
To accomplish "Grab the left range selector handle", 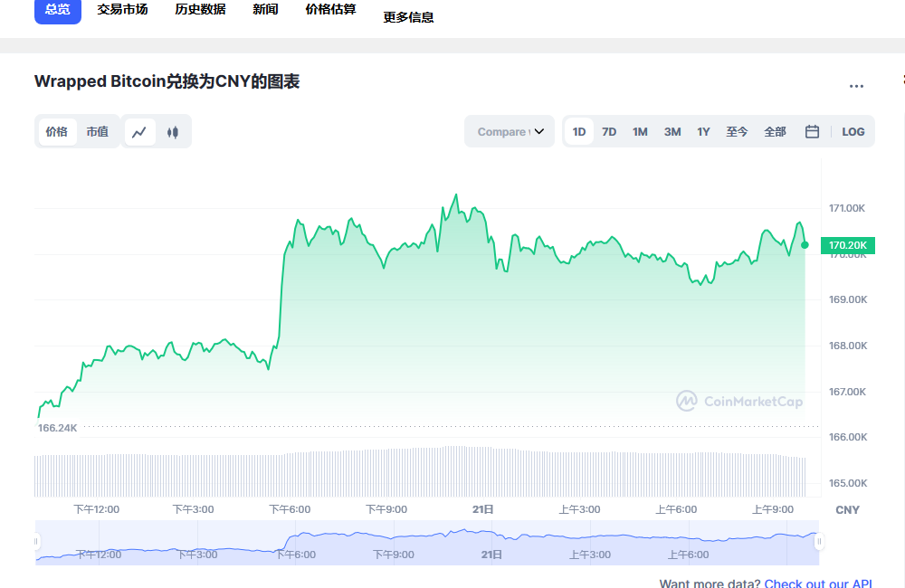I will 36,541.
